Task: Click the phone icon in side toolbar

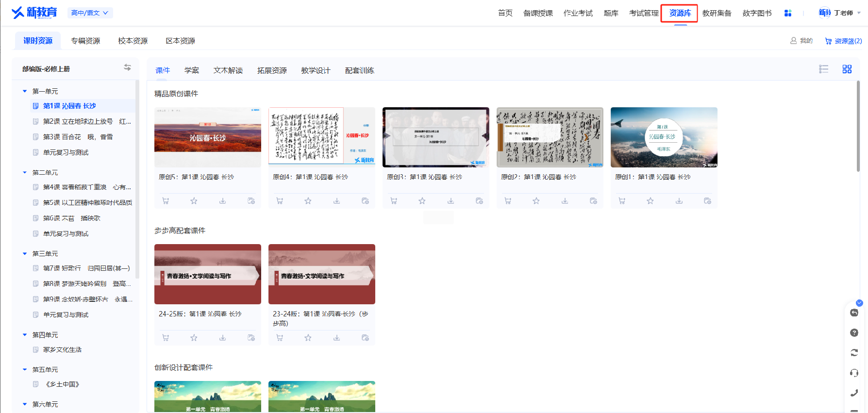Action: pyautogui.click(x=854, y=393)
